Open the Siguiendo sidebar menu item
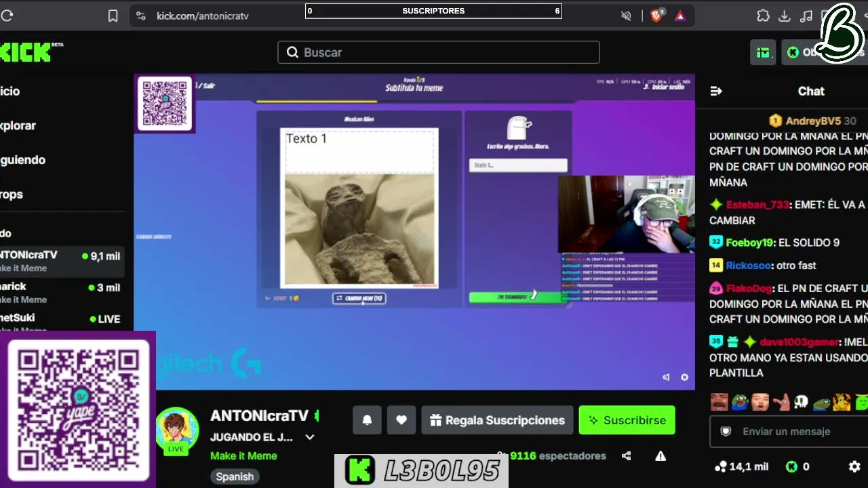 click(22, 160)
